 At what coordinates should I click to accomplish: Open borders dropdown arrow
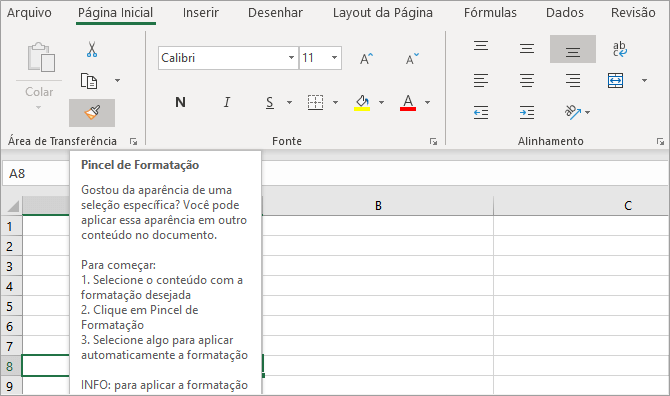(x=335, y=103)
